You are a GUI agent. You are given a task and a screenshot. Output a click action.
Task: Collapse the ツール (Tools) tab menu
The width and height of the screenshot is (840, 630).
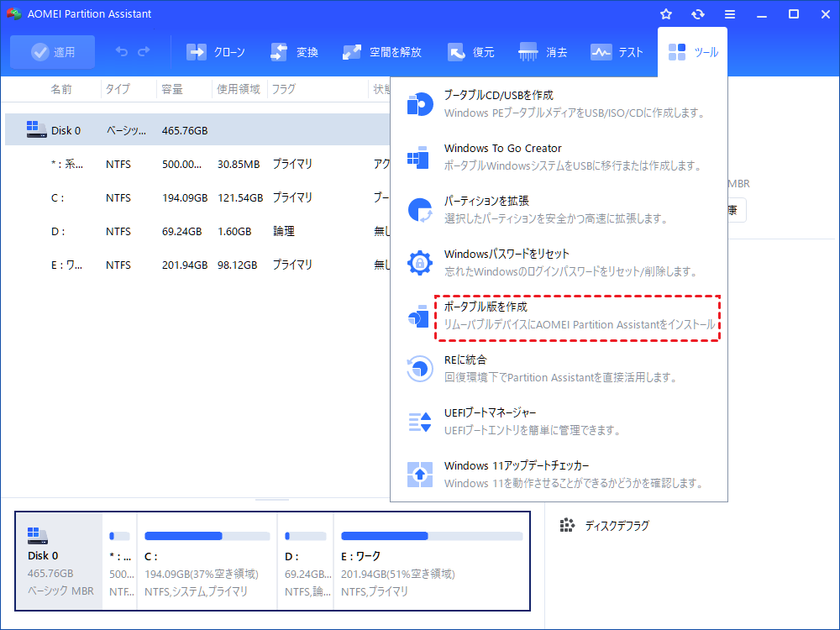click(693, 52)
